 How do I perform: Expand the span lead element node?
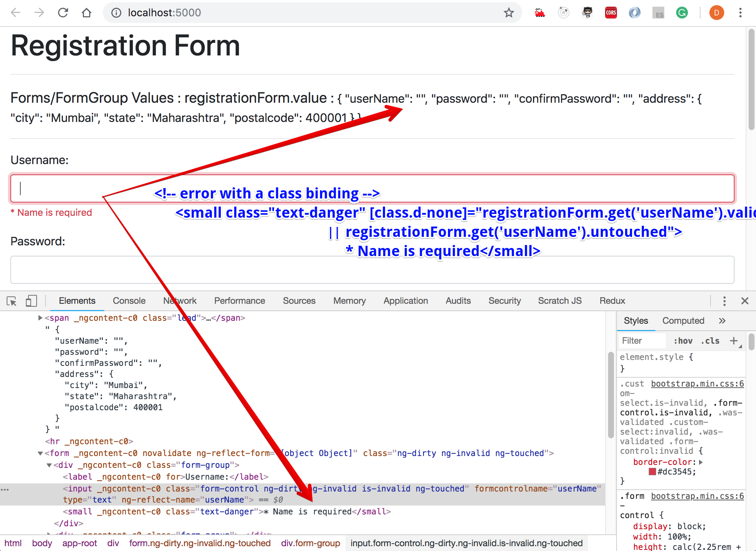(40, 318)
